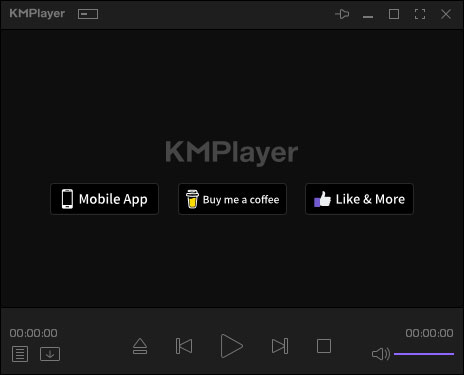The image size is (464, 375).
Task: Adjust the purple volume slider
Action: point(424,354)
